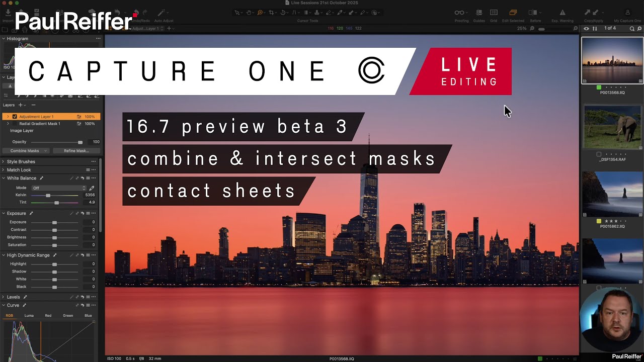Add a new layer with plus icon

click(21, 105)
